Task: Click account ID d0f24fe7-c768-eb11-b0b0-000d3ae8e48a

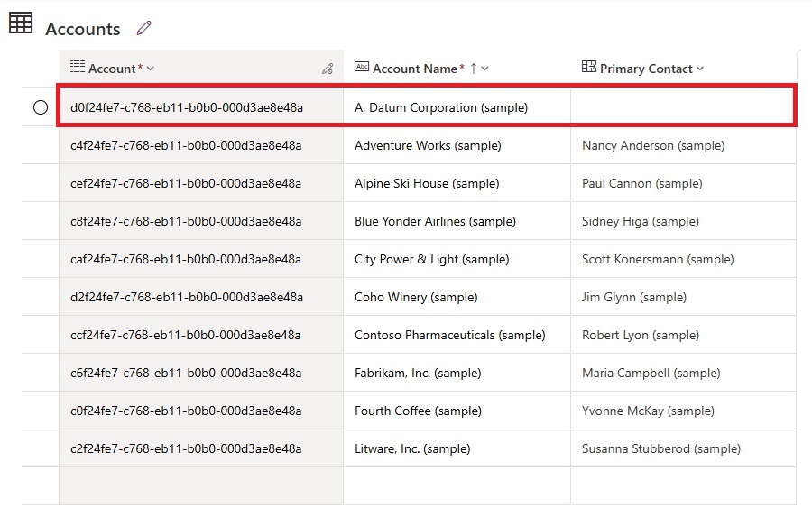Action: point(187,107)
